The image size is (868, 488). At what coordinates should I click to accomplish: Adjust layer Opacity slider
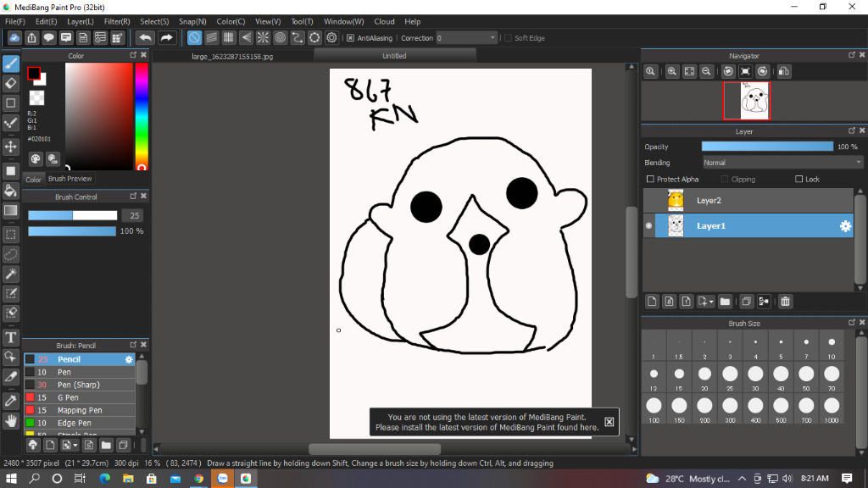point(767,147)
